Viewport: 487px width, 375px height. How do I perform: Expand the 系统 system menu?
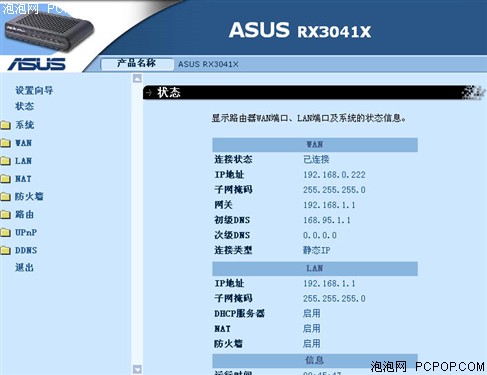[x=24, y=125]
